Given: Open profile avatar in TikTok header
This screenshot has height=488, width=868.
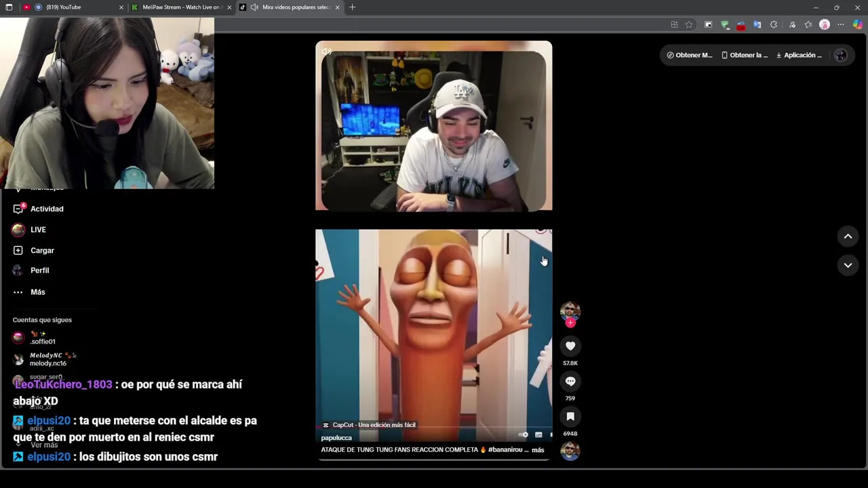Looking at the screenshot, I should point(841,56).
